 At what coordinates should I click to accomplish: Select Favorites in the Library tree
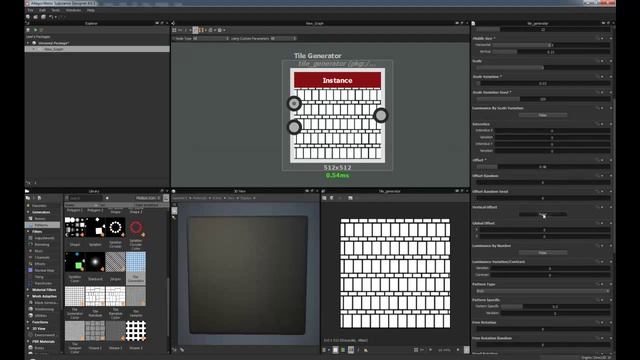pos(39,206)
